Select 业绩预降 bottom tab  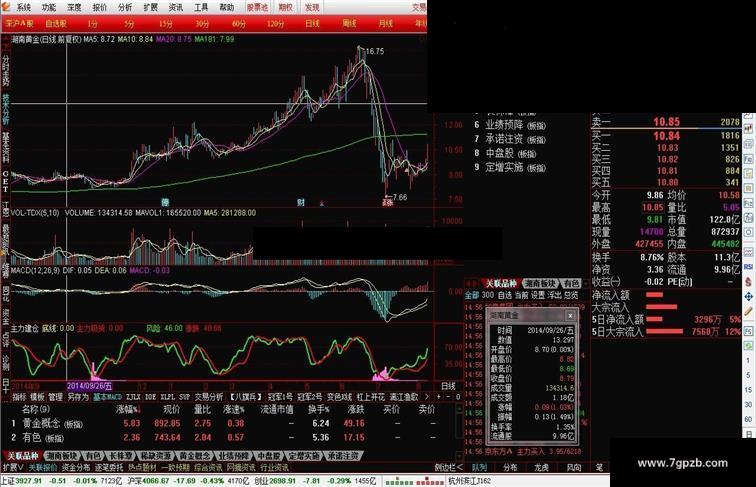click(233, 456)
